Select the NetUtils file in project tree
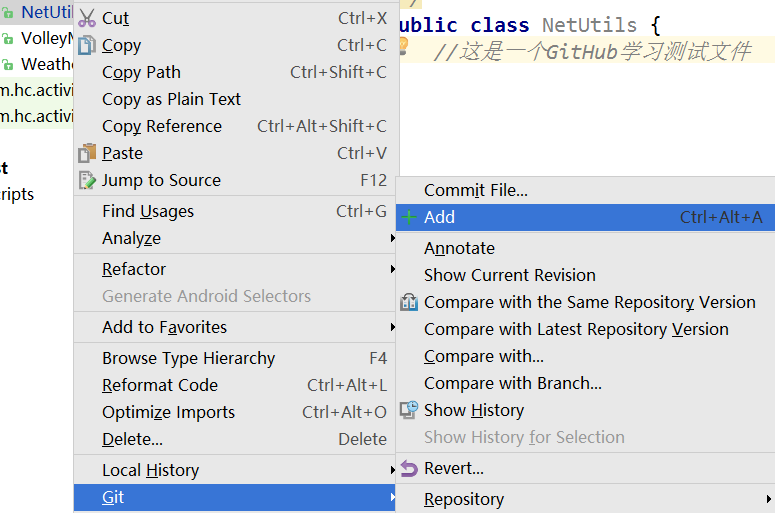This screenshot has width=775, height=513. [x=45, y=12]
